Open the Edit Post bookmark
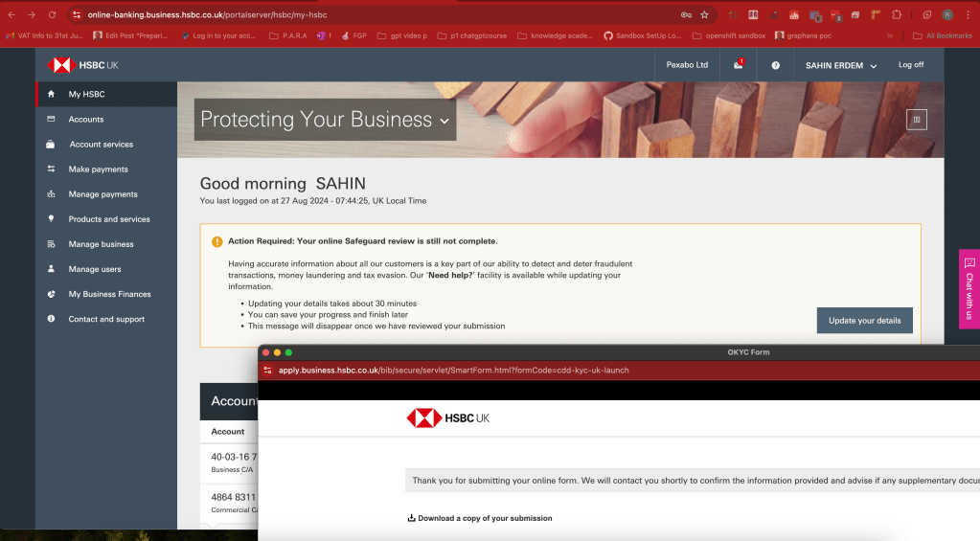 (130, 35)
